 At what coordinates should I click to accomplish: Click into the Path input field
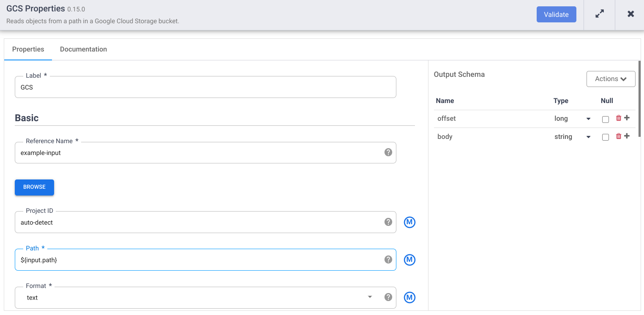pos(199,260)
